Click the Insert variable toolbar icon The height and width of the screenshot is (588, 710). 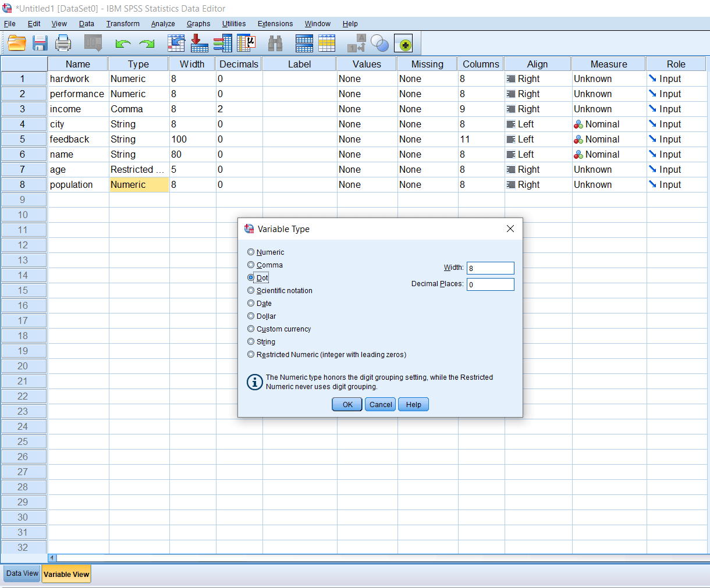pos(326,44)
